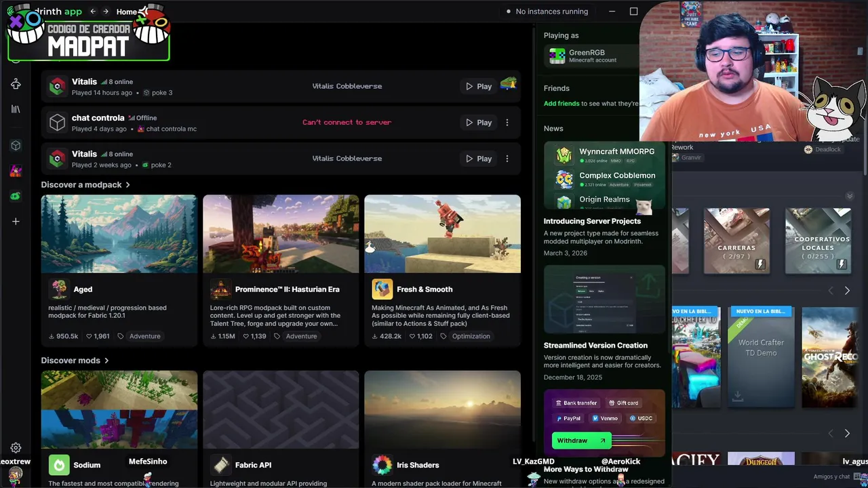Play Vitalis poke 2 instance

click(478, 159)
